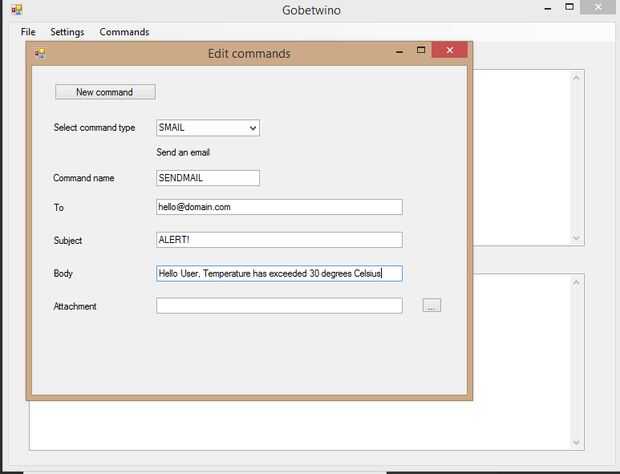Click the Subject field containing ALERT!
The image size is (620, 474).
pos(279,240)
